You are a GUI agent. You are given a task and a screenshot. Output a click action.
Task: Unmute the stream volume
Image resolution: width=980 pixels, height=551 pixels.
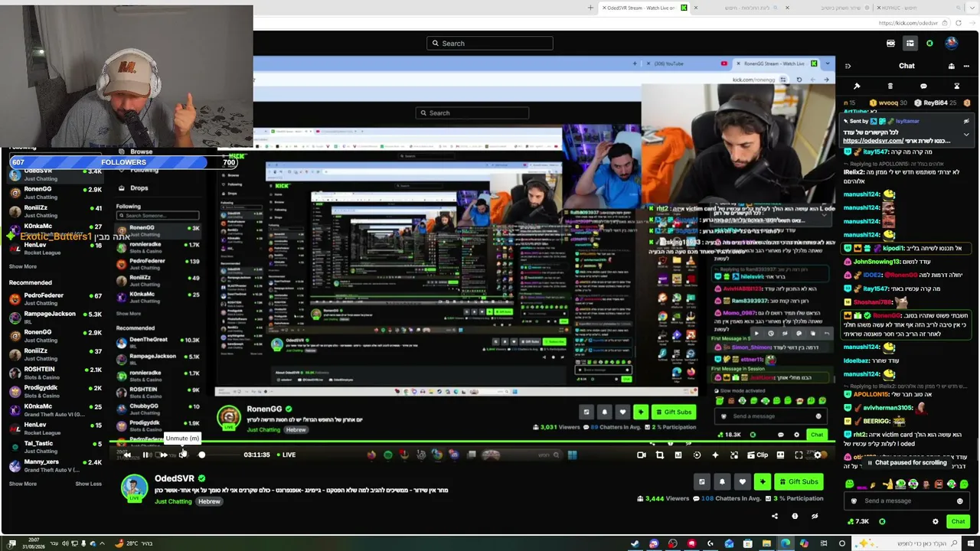point(182,455)
